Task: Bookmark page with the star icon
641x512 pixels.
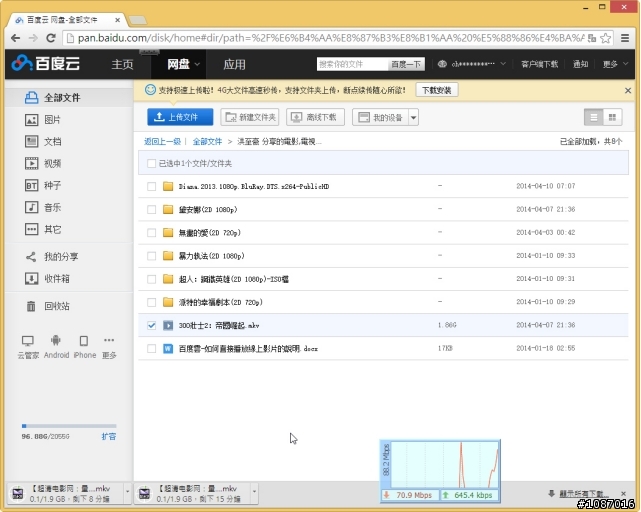Action: pyautogui.click(x=606, y=38)
